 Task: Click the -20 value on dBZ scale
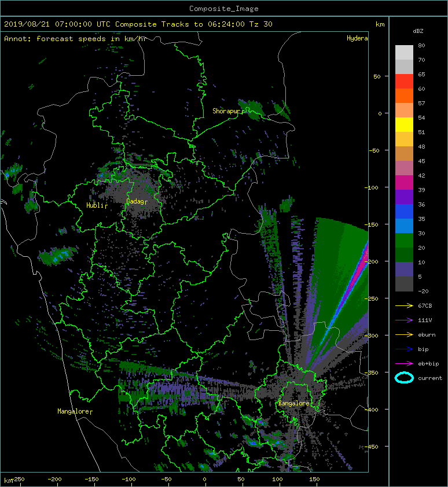click(424, 292)
